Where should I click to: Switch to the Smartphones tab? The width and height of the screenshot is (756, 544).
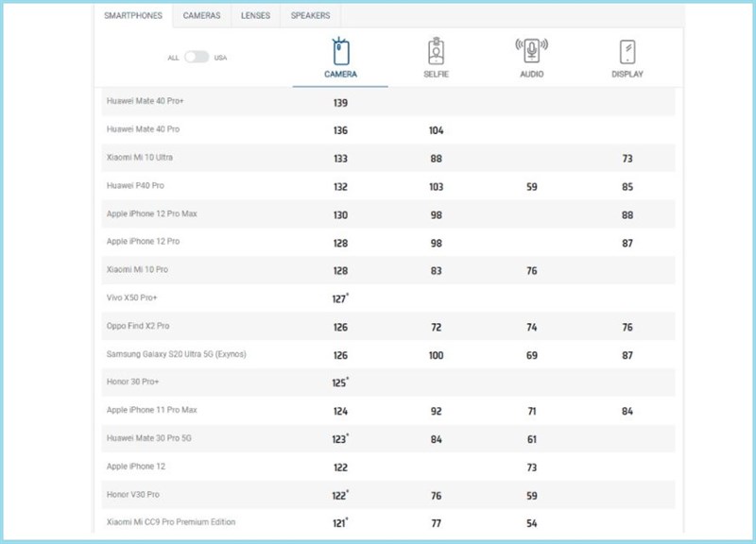pyautogui.click(x=133, y=16)
